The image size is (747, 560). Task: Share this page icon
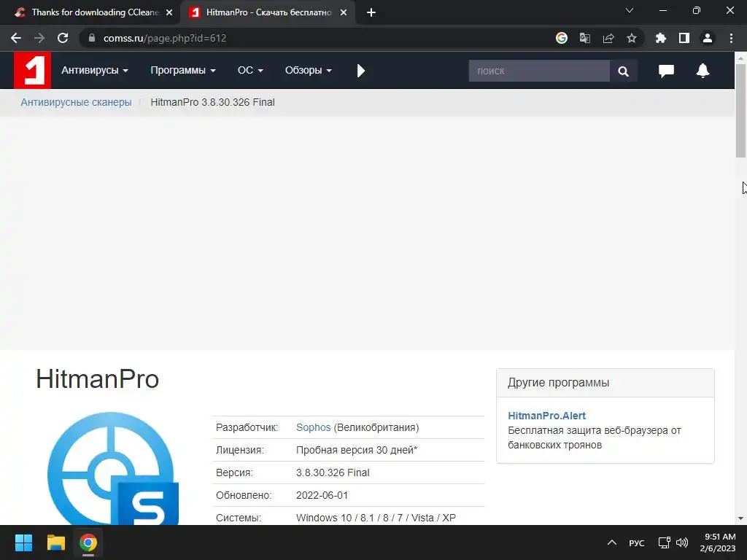(608, 38)
